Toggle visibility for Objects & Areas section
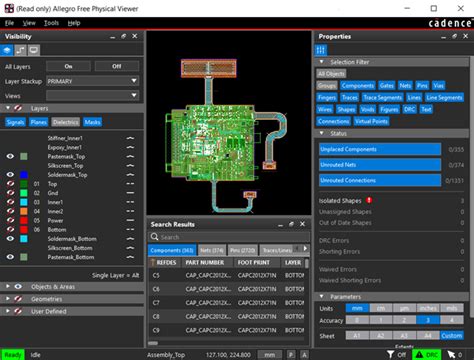474x360 pixels. point(18,287)
